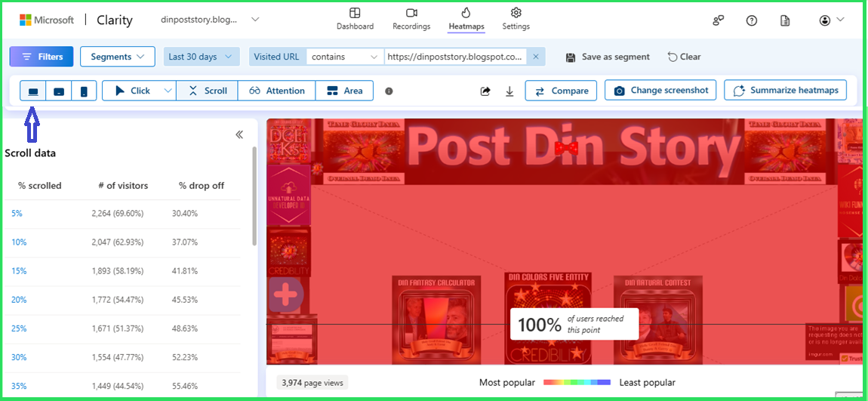Click Change screenshot button

tap(660, 91)
